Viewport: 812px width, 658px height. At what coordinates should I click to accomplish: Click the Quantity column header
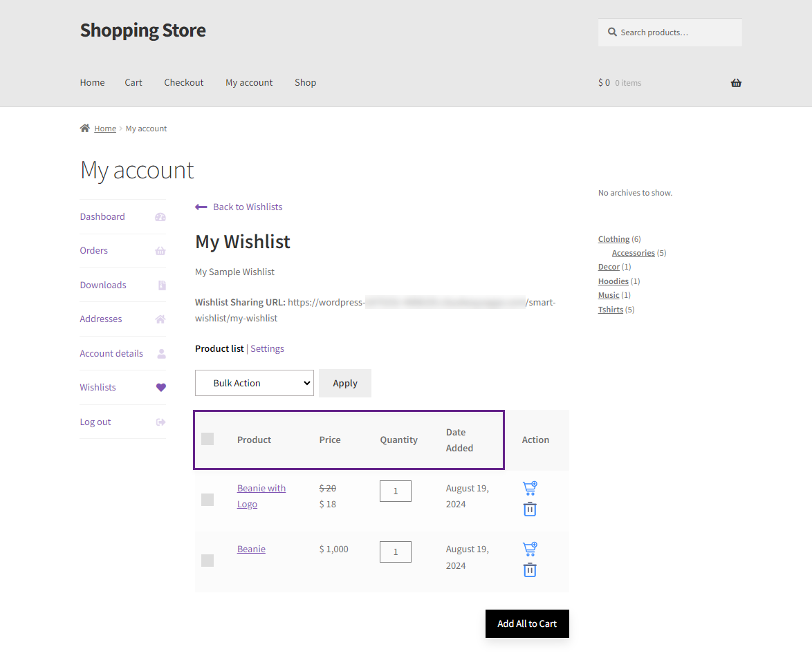tap(399, 440)
